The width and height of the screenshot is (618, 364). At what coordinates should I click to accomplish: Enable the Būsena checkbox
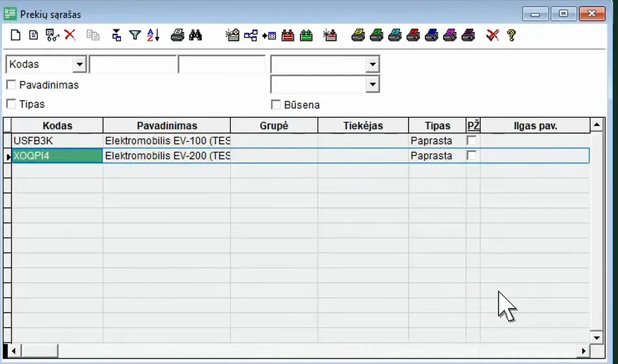[x=276, y=105]
